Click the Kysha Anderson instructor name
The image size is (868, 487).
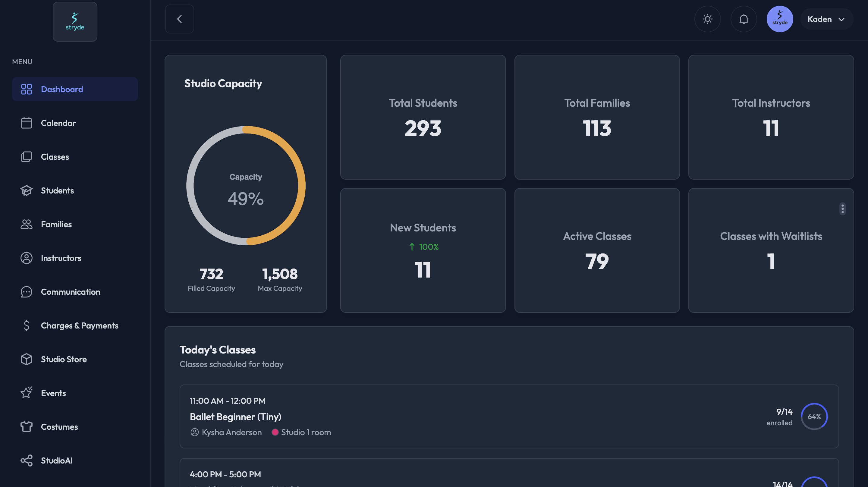tap(231, 432)
